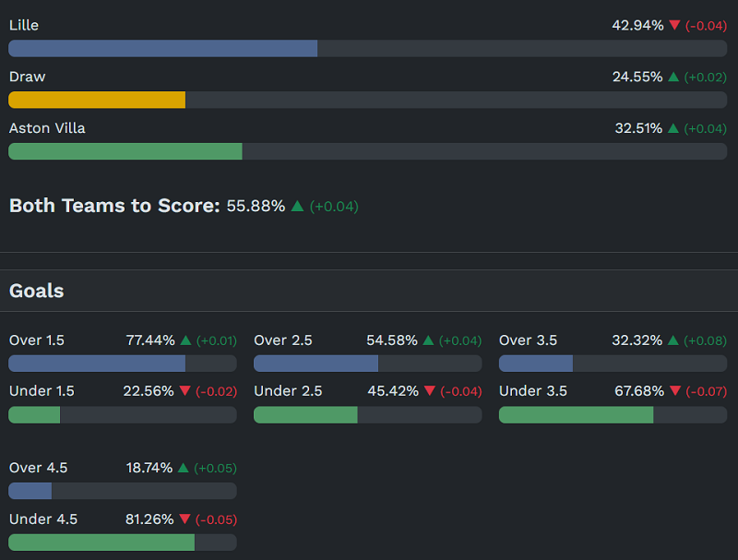This screenshot has width=738, height=560.
Task: Click the Both Teams to Score label
Action: (x=114, y=206)
